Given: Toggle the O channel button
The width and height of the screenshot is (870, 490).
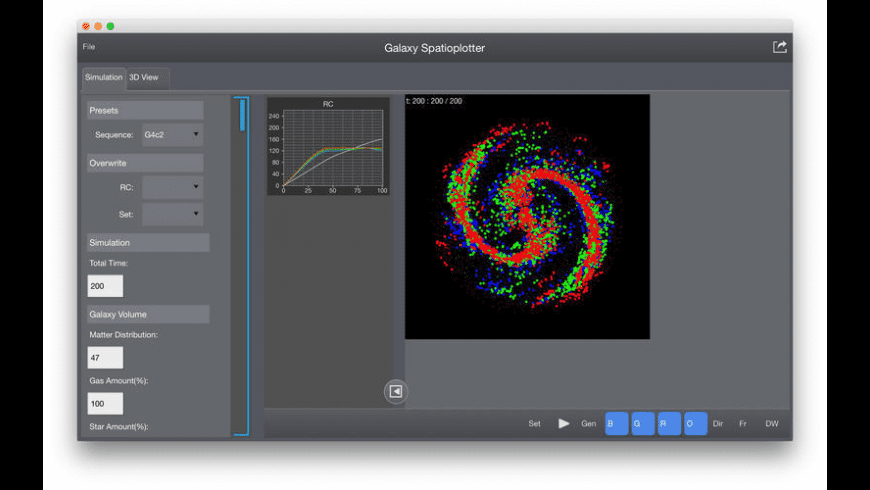Looking at the screenshot, I should click(695, 423).
